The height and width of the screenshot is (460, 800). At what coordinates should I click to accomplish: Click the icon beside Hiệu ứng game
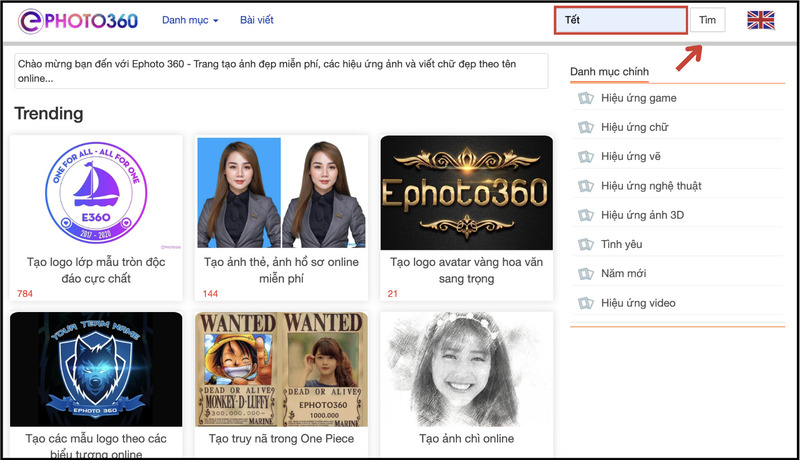(586, 98)
